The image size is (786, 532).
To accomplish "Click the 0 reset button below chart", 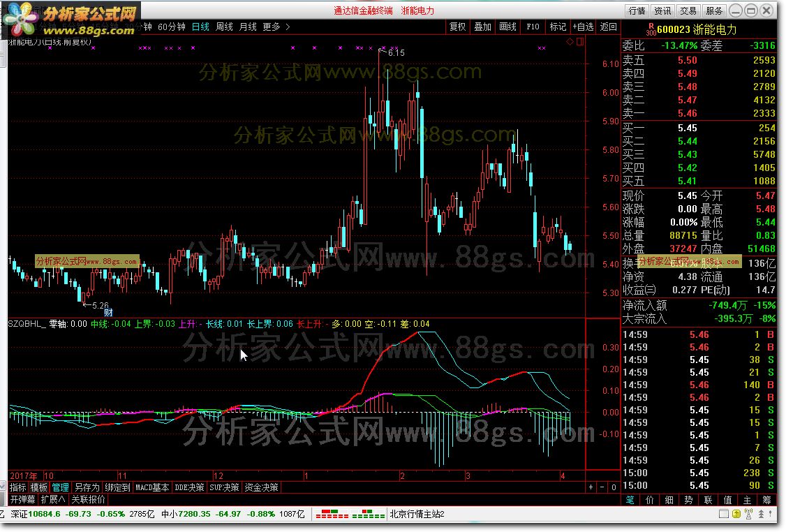I will pos(614,487).
